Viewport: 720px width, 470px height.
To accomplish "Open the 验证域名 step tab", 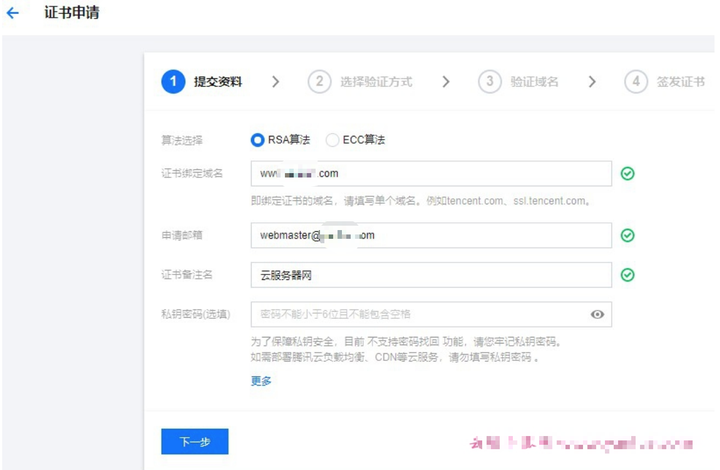I will tap(534, 82).
